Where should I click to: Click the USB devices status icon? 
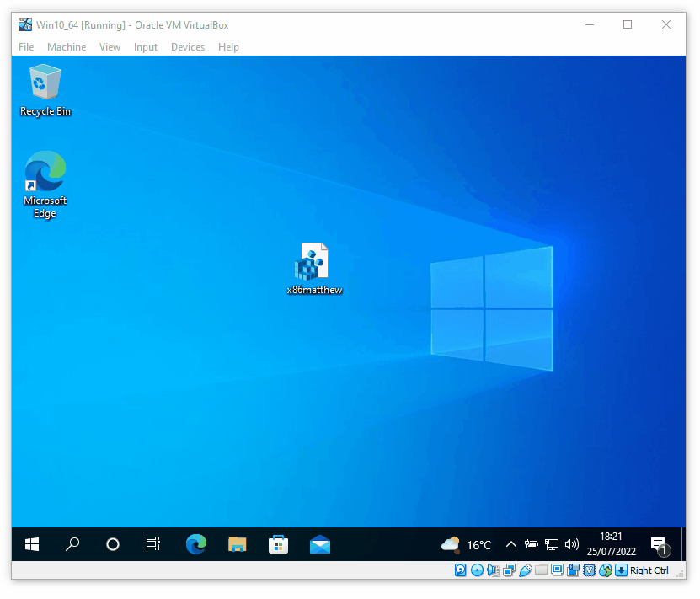pos(526,570)
